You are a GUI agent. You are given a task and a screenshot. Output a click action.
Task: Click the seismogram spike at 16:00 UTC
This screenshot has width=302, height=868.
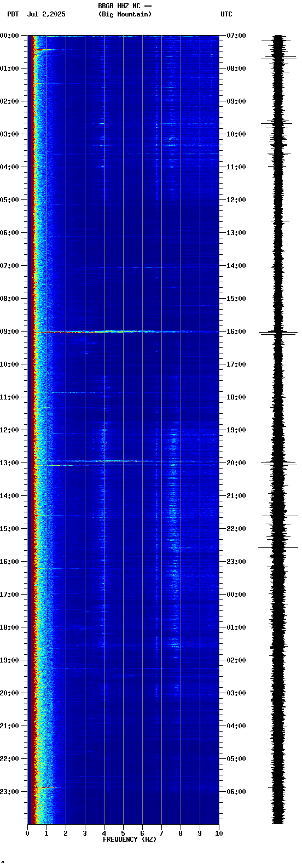click(278, 332)
